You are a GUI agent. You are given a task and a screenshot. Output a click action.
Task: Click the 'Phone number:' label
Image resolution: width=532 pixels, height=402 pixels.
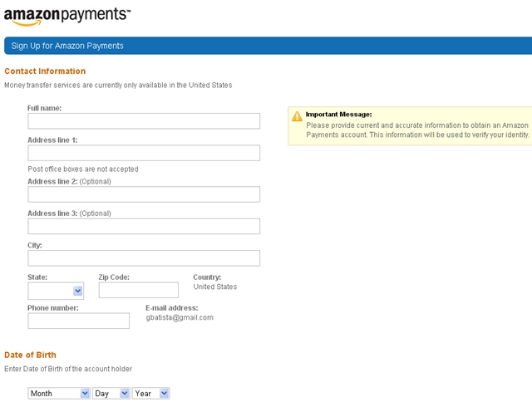click(53, 308)
